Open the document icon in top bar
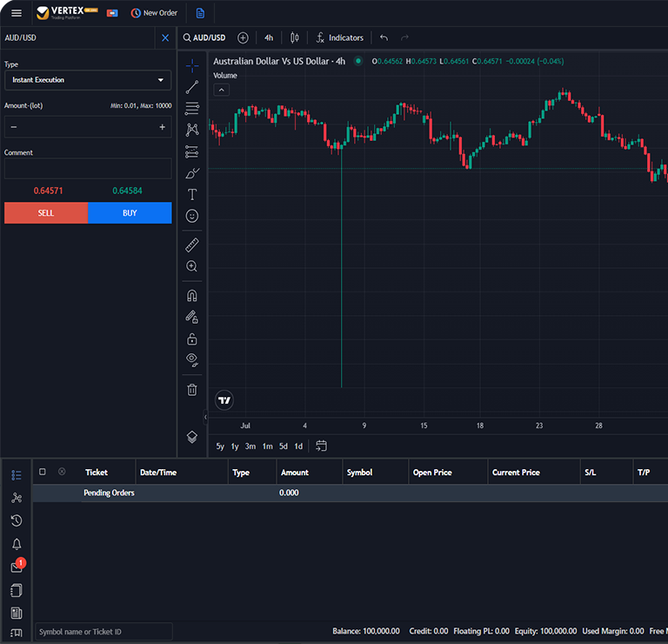This screenshot has height=644, width=668. (200, 13)
